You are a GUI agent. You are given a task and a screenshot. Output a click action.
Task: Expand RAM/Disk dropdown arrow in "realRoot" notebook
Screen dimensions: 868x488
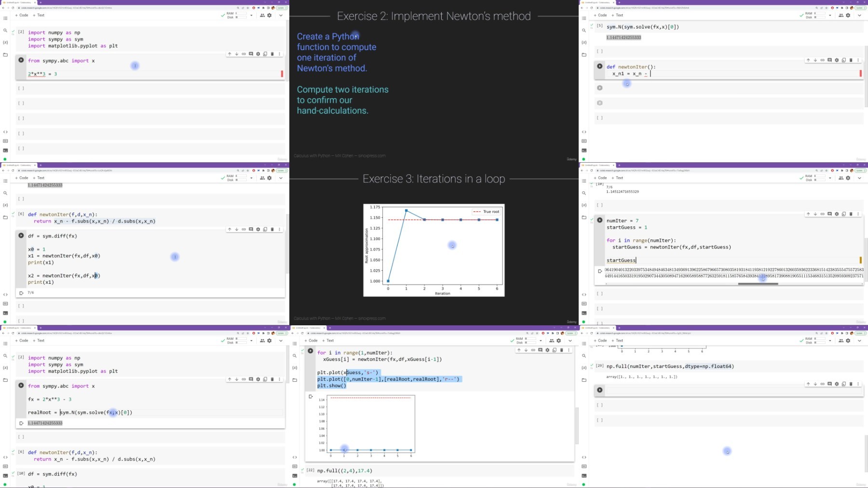pos(251,341)
